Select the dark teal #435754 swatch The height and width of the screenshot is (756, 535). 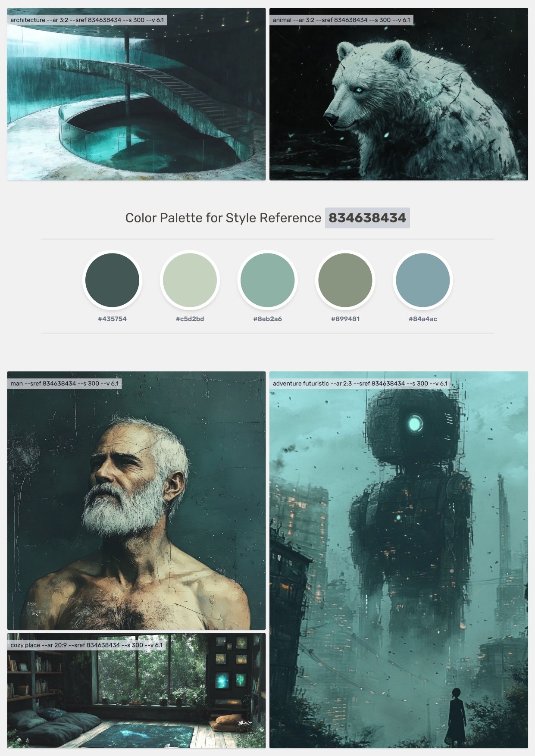click(112, 280)
